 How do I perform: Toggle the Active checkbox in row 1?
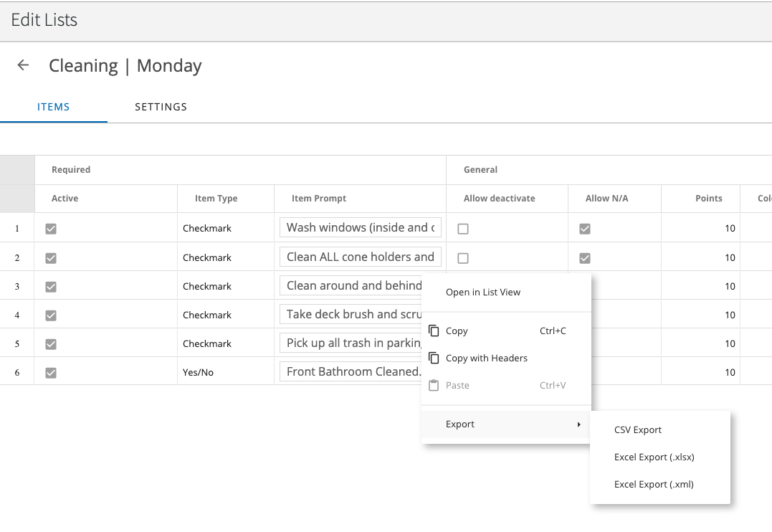51,229
